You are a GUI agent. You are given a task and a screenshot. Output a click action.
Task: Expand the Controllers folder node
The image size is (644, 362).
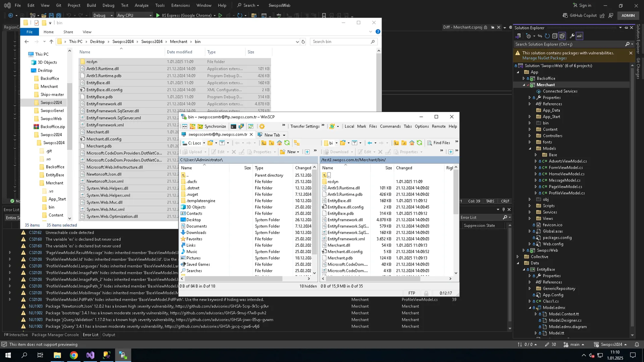530,136
